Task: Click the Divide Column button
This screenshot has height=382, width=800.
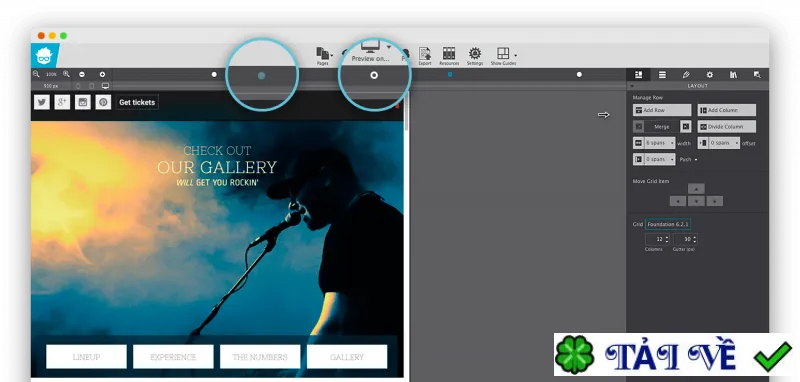Action: point(727,126)
